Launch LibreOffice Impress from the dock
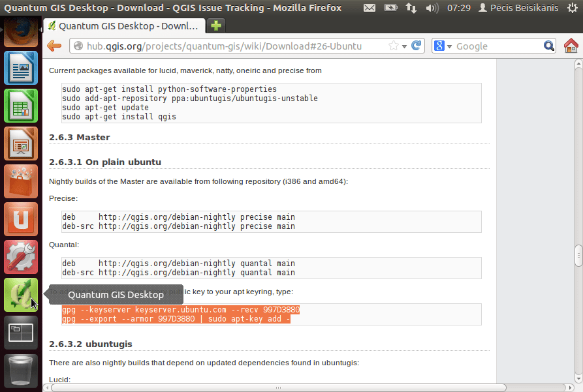583x392 pixels. click(21, 143)
